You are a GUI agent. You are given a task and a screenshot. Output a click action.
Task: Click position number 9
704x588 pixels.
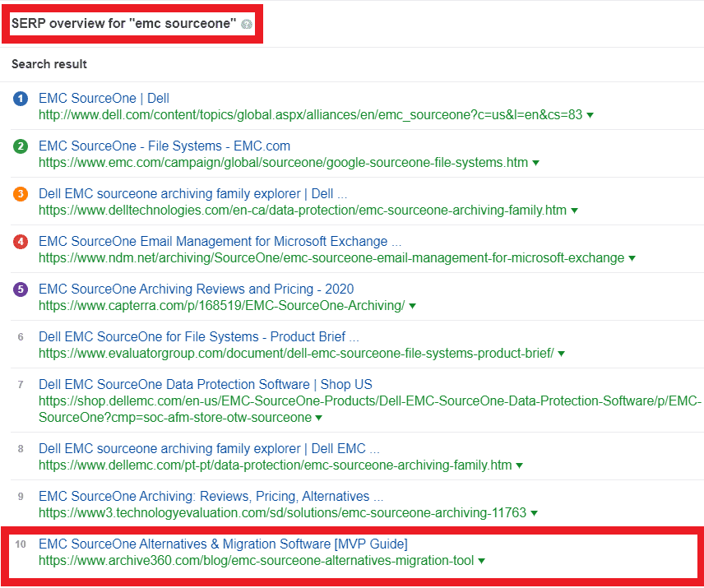tap(21, 497)
